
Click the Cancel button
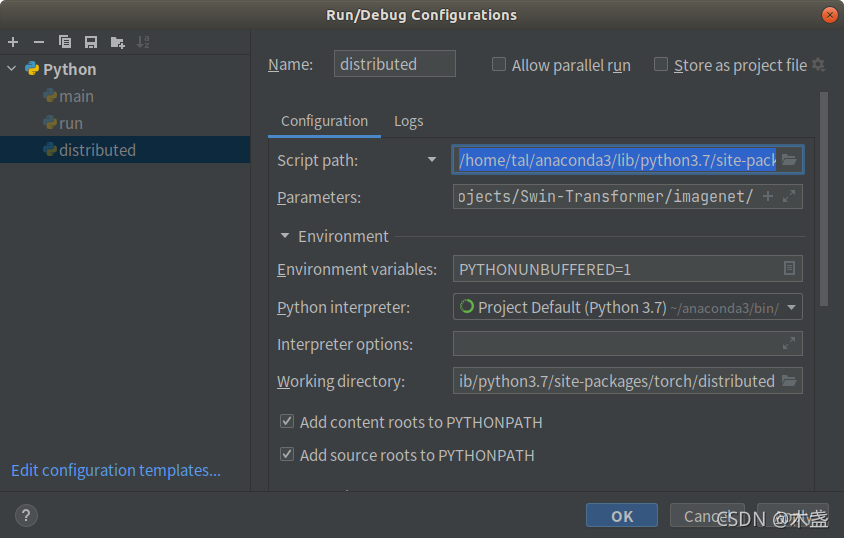point(707,515)
